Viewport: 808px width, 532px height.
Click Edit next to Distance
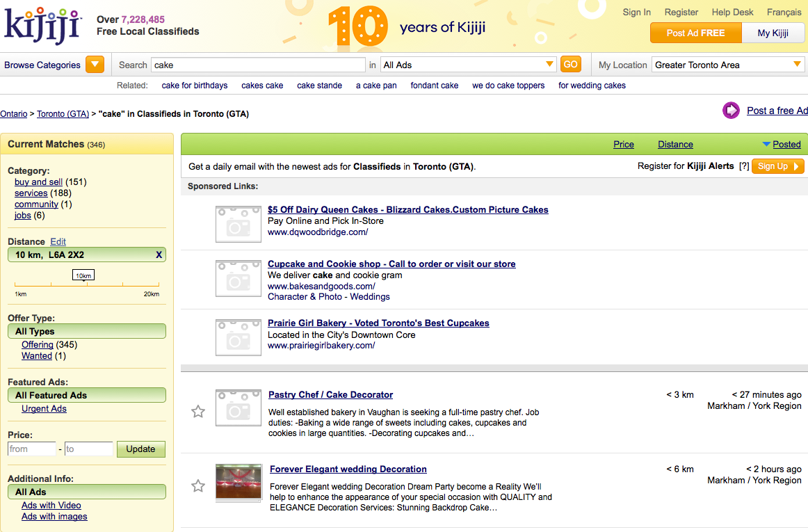coord(58,242)
